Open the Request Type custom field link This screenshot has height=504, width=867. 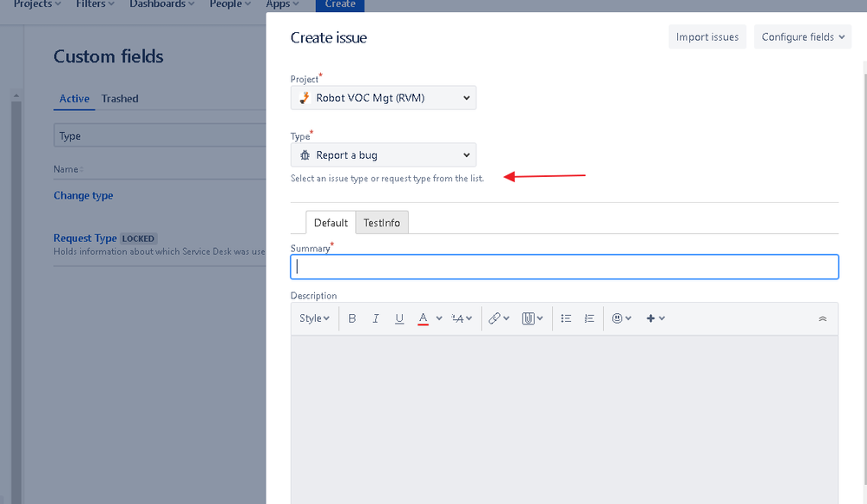click(x=84, y=239)
